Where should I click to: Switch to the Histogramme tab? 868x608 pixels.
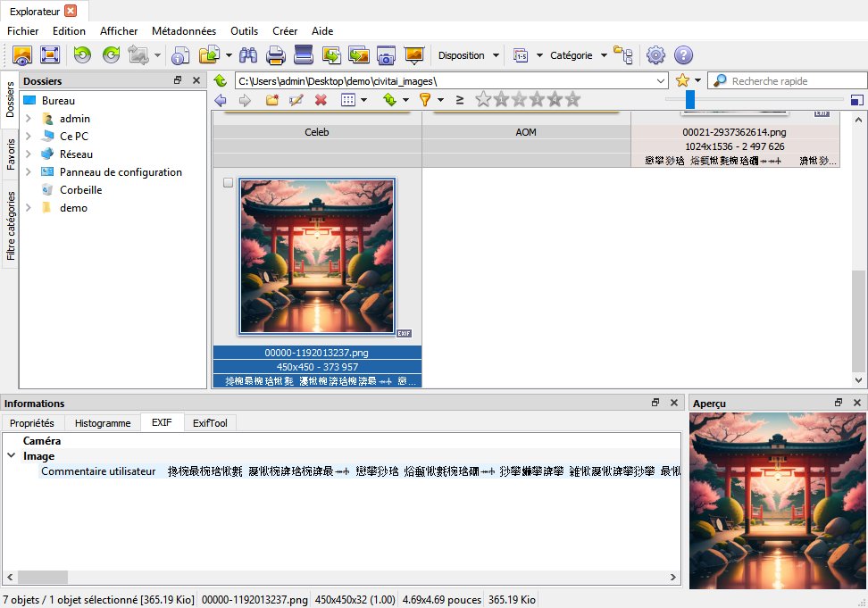(103, 422)
